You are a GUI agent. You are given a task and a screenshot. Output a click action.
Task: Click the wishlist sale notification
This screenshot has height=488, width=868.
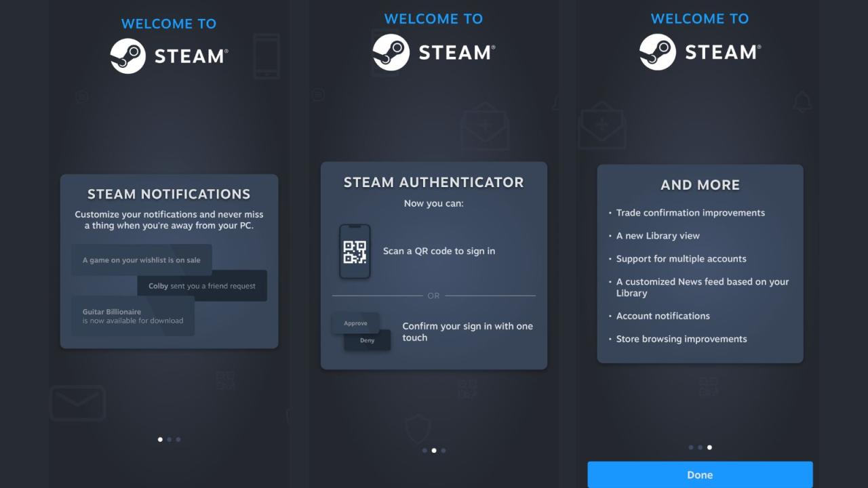(x=141, y=259)
